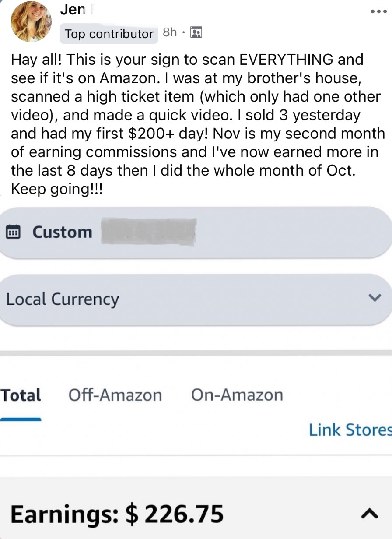Open the post options three-dot menu
The width and height of the screenshot is (392, 539).
click(378, 12)
